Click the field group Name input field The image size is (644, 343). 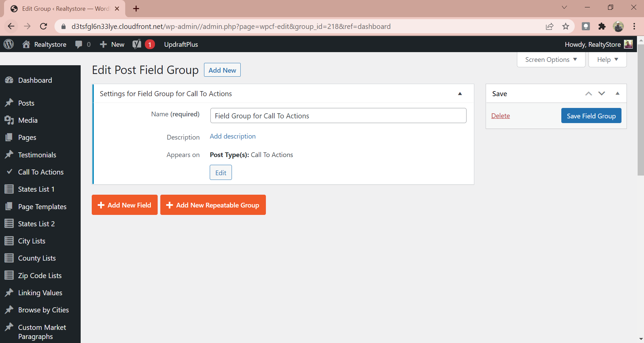338,116
